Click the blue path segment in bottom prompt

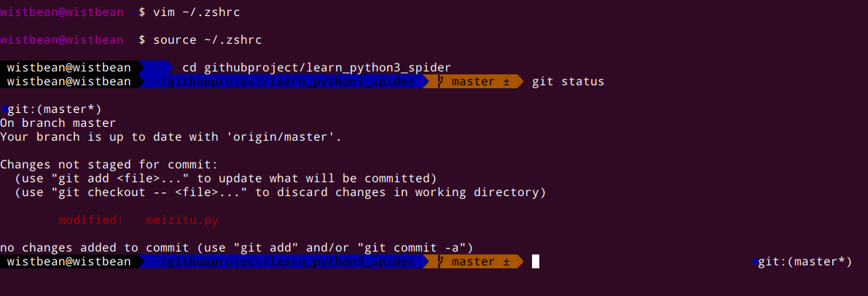(281, 262)
